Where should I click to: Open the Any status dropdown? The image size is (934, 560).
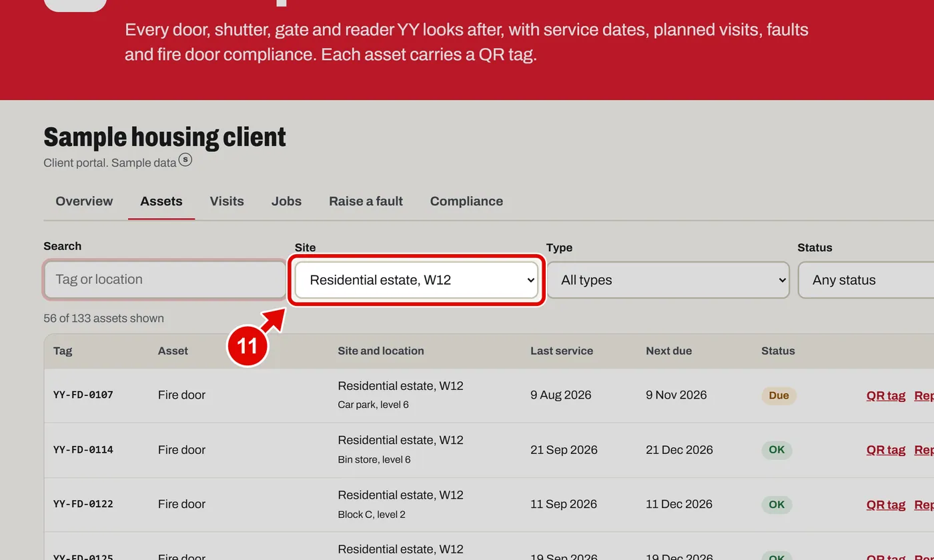point(866,280)
